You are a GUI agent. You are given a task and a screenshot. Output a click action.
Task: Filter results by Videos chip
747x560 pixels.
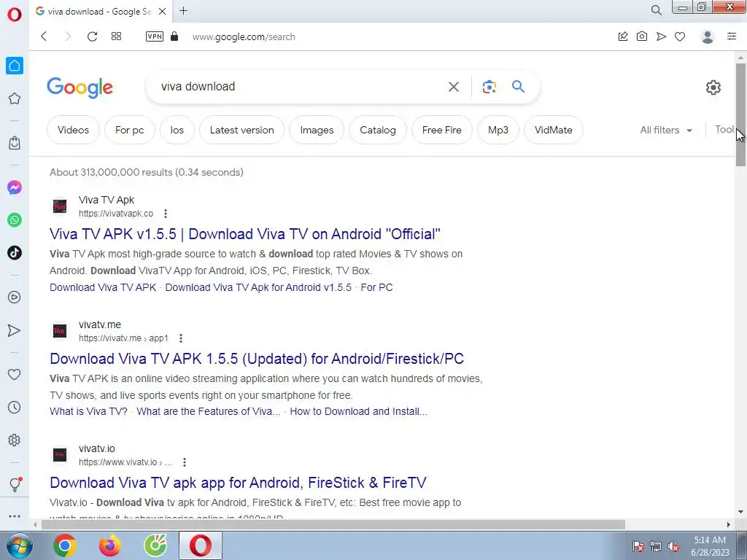pos(74,130)
